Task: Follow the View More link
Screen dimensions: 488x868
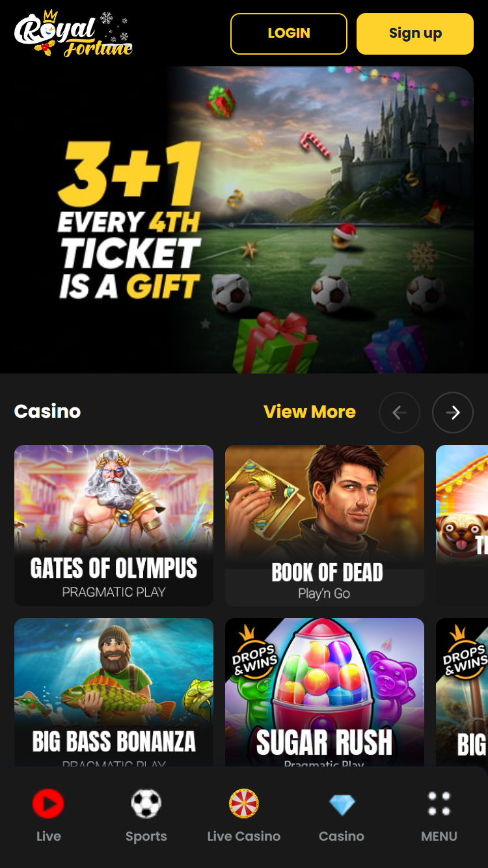Action: tap(310, 412)
